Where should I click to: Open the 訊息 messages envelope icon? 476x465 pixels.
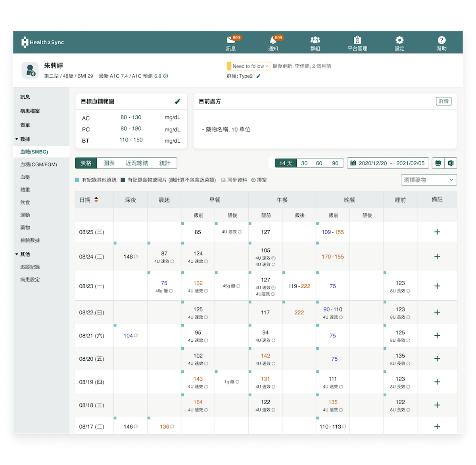[231, 40]
